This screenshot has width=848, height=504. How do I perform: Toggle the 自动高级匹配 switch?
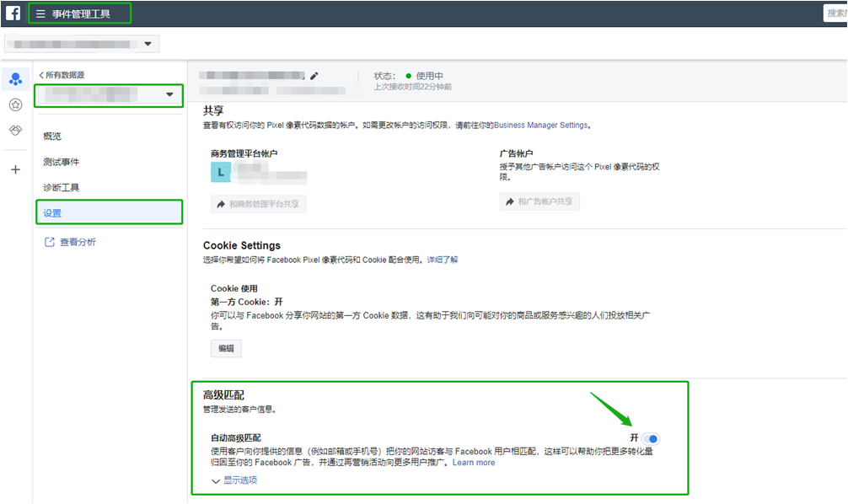651,438
